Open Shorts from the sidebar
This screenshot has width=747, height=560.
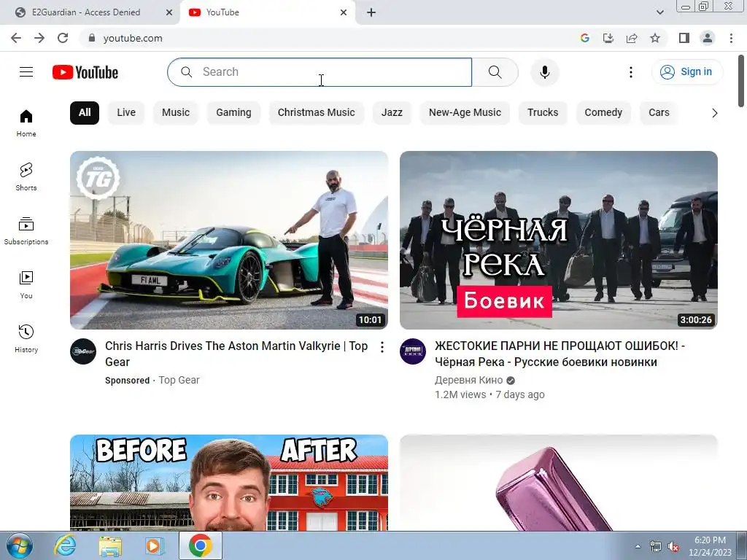[x=26, y=176]
